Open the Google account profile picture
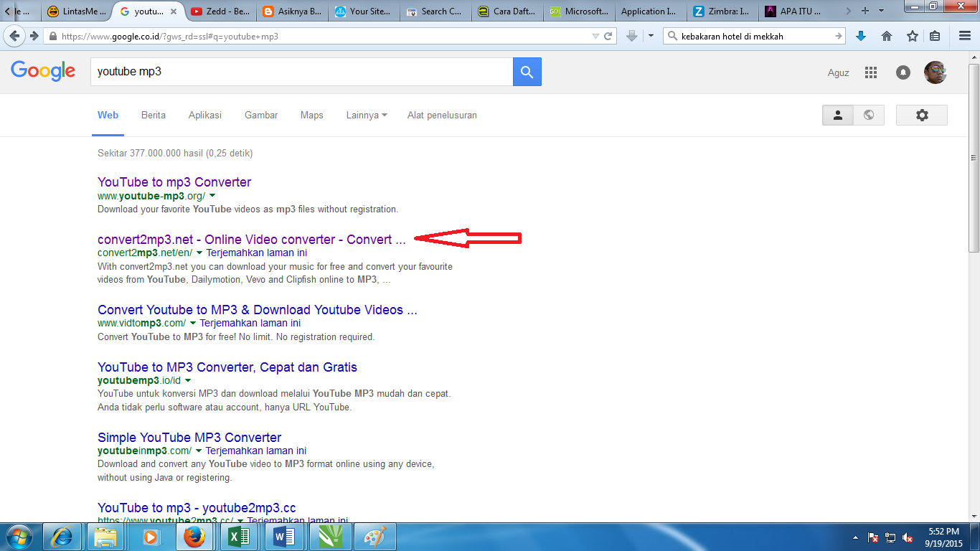 click(936, 72)
